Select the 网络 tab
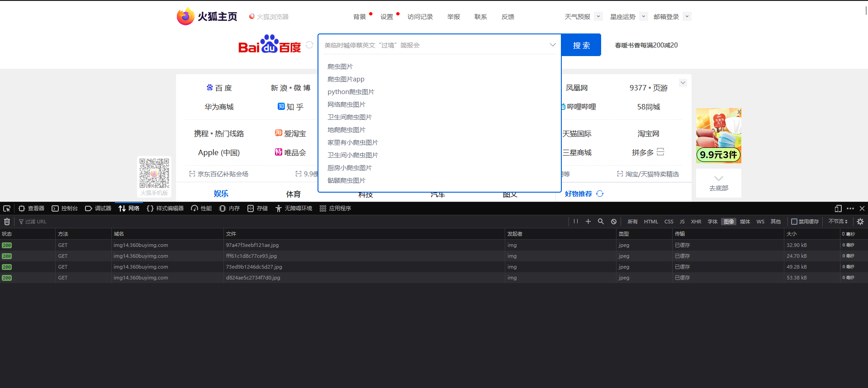Screen dimensions: 868x388 coord(129,208)
